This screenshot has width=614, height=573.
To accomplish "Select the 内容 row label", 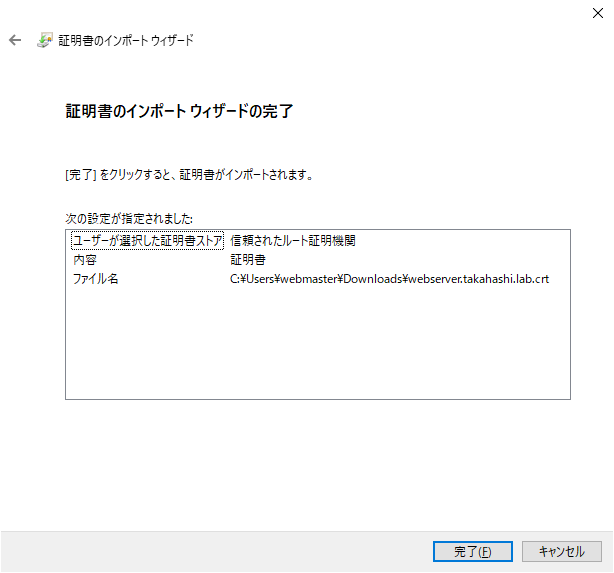I will tap(85, 260).
